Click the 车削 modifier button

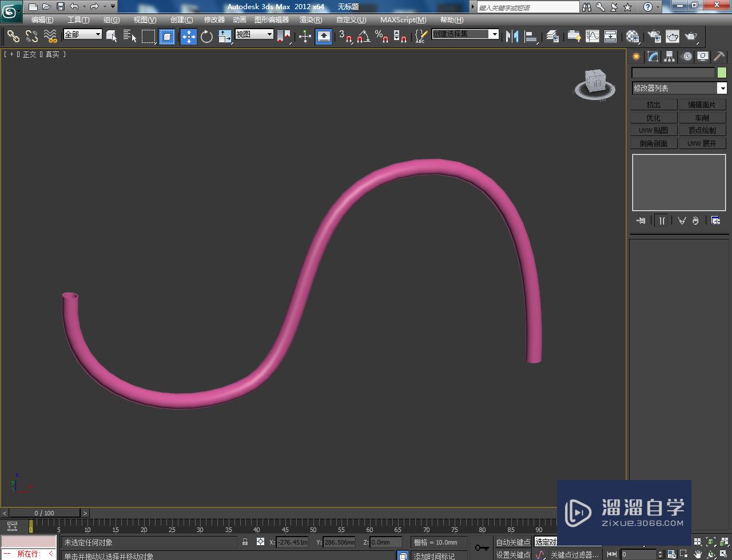tap(702, 118)
